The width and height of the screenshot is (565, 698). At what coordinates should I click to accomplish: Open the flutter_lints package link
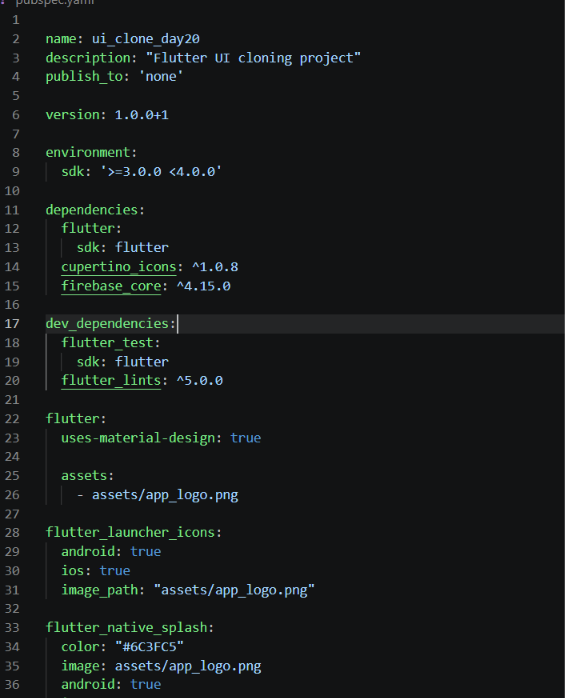tap(111, 381)
